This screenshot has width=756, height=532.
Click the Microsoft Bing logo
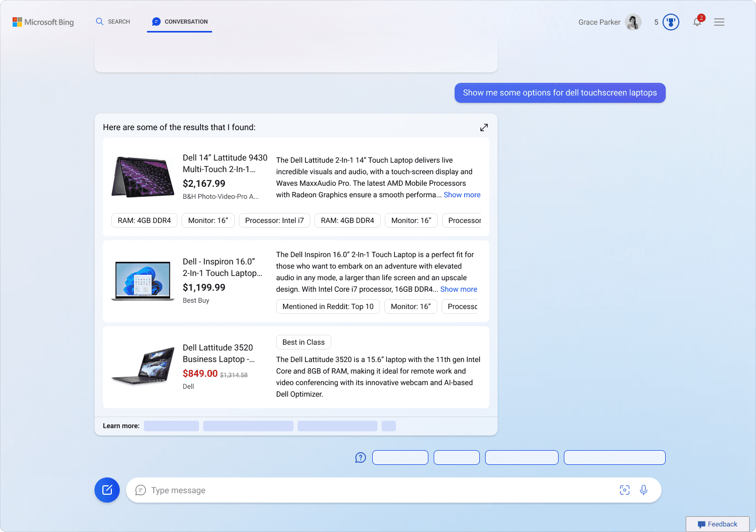43,22
